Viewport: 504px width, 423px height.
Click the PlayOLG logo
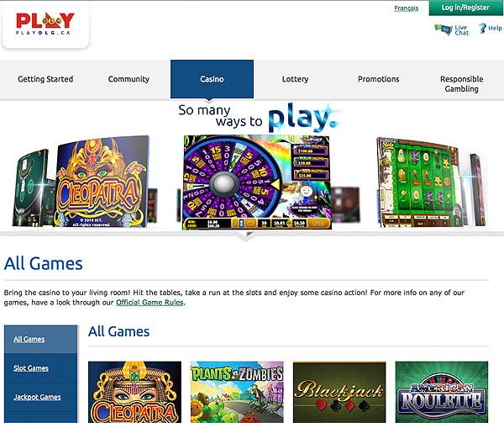[x=45, y=24]
